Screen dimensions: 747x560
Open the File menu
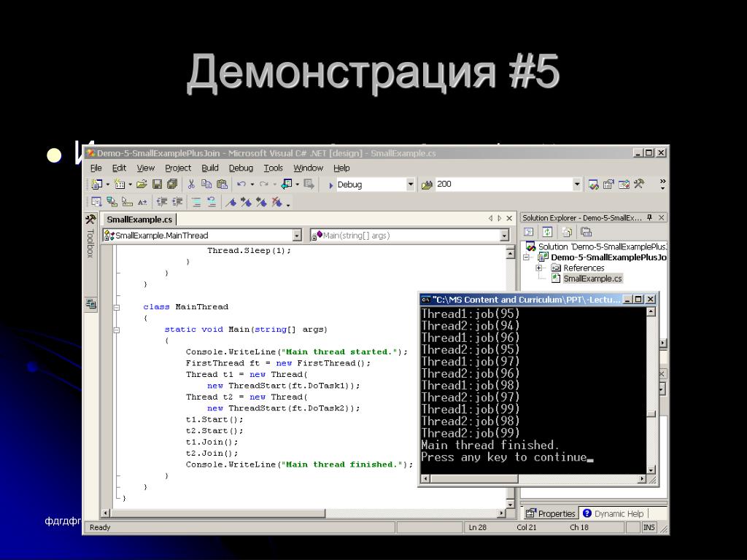tap(96, 168)
